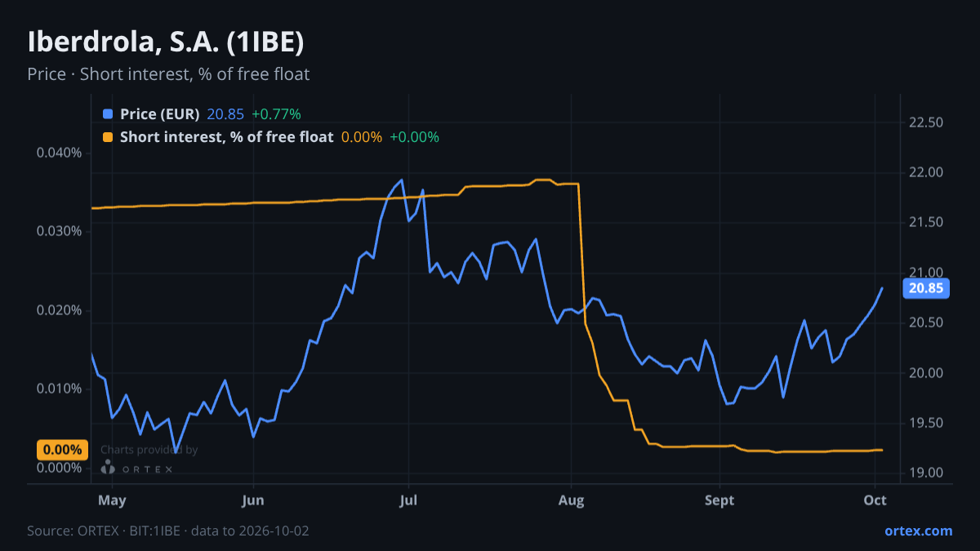Screen dimensions: 980x551
Task: Click the 0.020% left axis label
Action: point(60,310)
